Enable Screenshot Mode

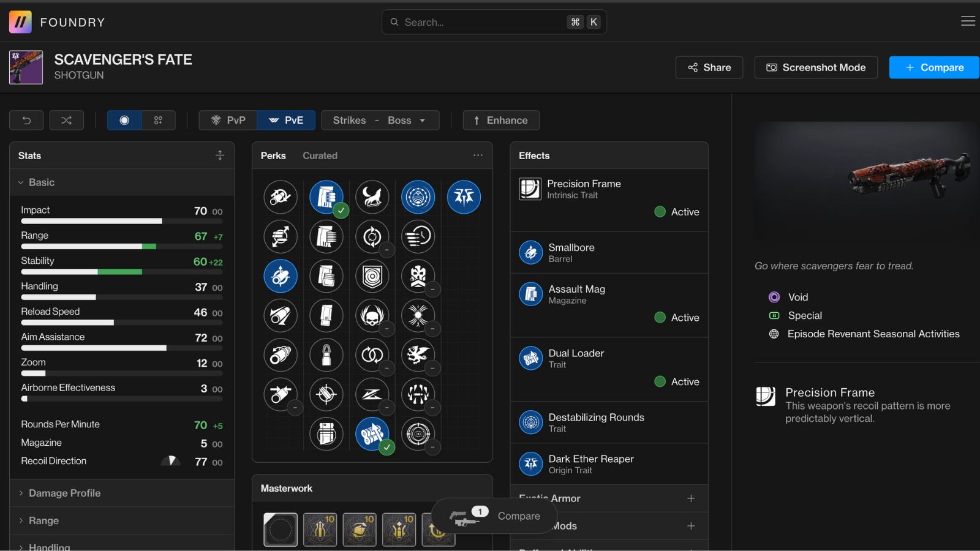tap(815, 67)
